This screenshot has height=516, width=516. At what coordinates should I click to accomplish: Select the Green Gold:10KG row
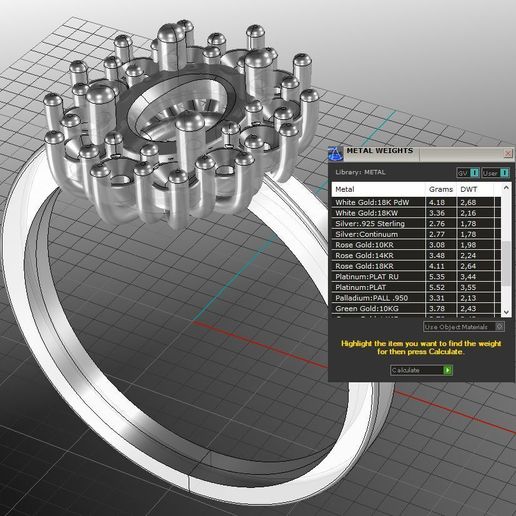(x=416, y=309)
